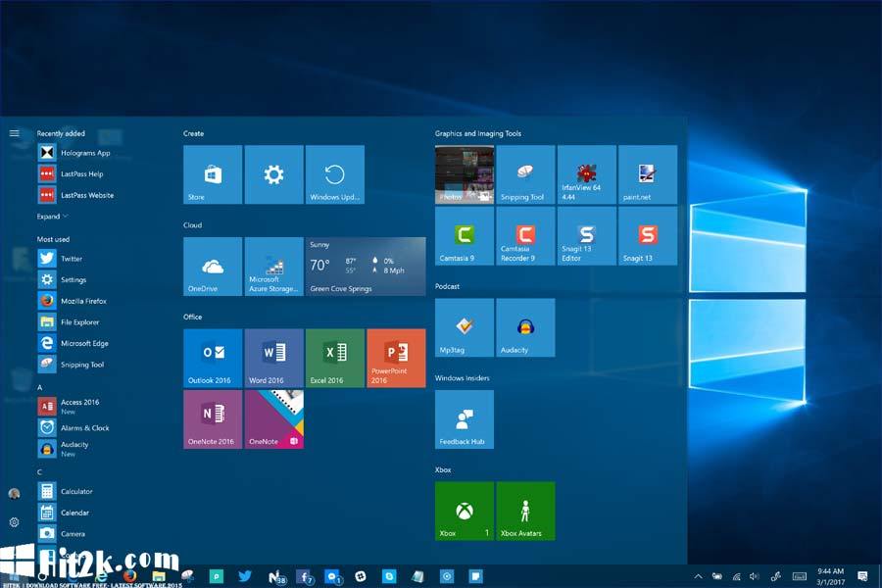This screenshot has height=588, width=882.
Task: Expand the Recently added list
Action: (52, 216)
